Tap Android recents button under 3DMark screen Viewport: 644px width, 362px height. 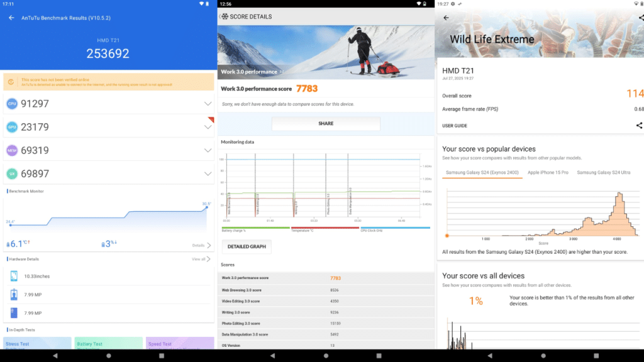[596, 356]
